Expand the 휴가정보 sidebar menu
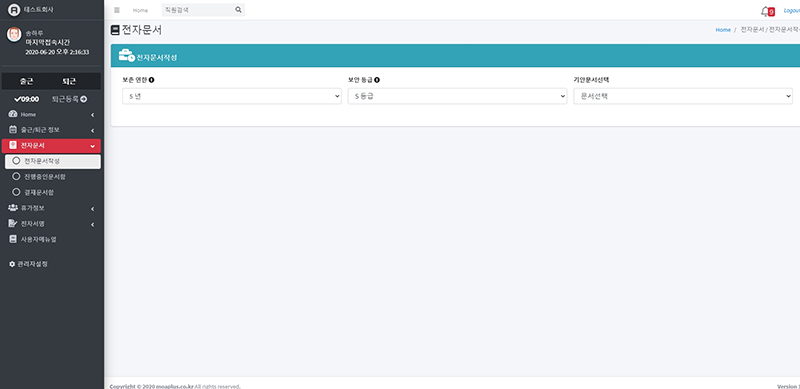Viewport: 800px width, 389px height. tap(51, 208)
